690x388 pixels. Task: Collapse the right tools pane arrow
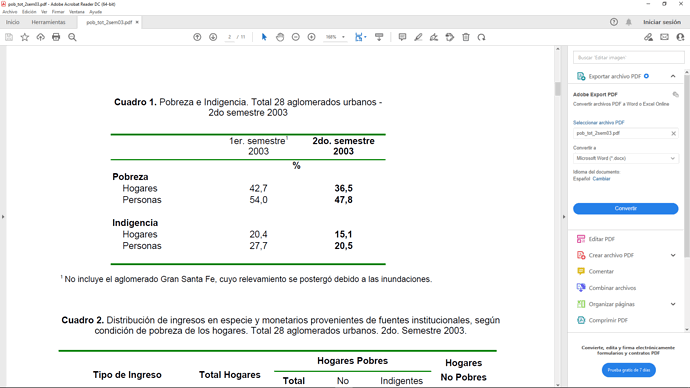[x=564, y=217]
